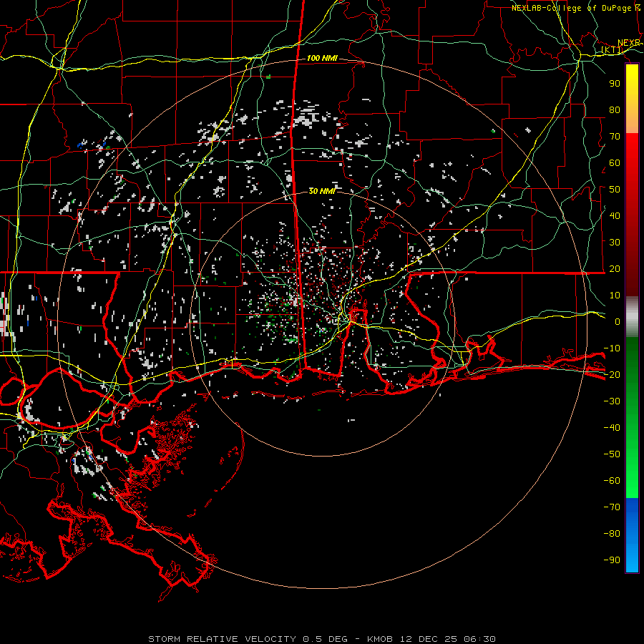The image size is (644, 644).
Task: Click the gray zero-velocity colorbar segment
Action: [632, 317]
